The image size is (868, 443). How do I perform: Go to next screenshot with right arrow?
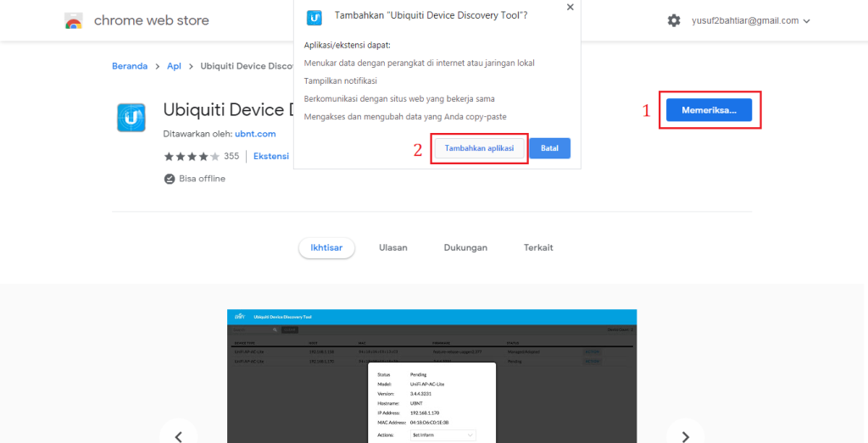685,435
